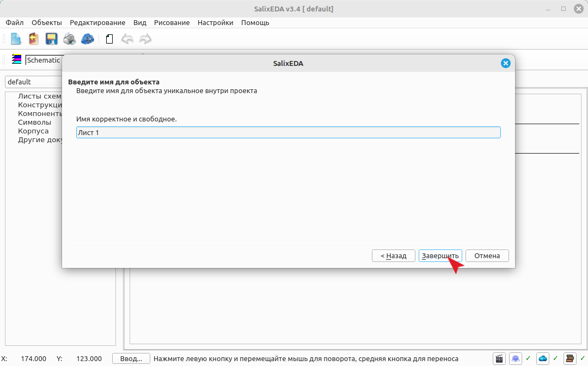Maximize the SalixEDA main window

563,9
